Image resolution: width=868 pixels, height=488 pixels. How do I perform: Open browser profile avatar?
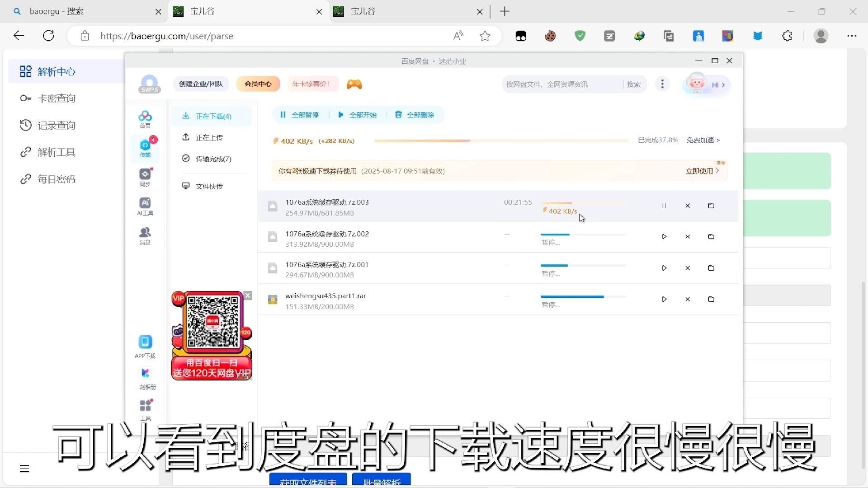point(821,36)
